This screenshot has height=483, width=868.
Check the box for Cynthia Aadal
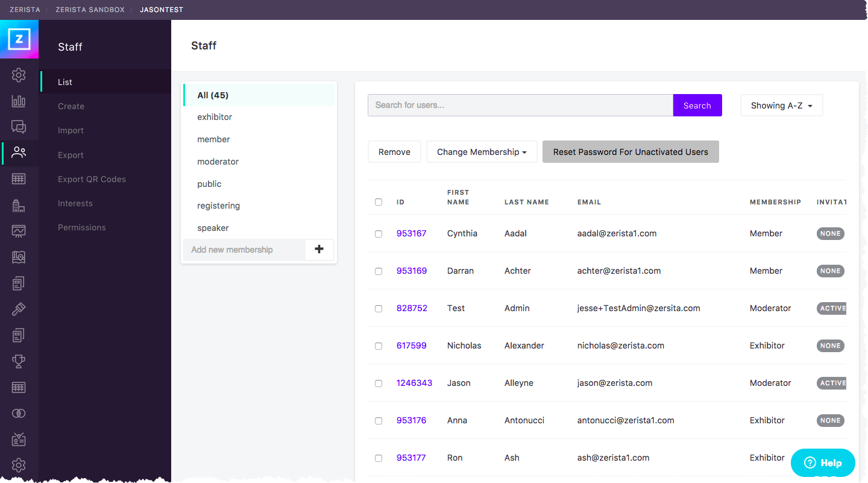pyautogui.click(x=379, y=234)
